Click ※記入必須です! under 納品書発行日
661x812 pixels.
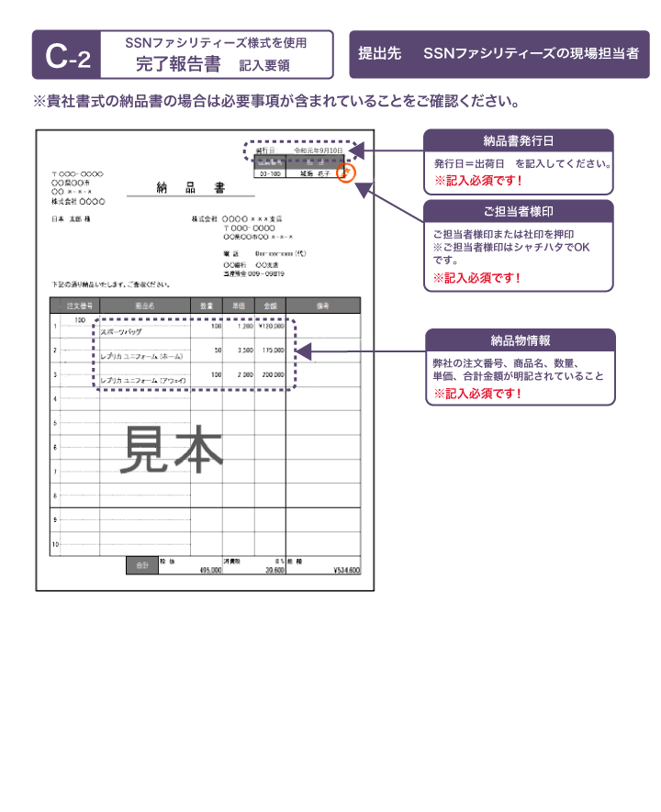tap(478, 180)
